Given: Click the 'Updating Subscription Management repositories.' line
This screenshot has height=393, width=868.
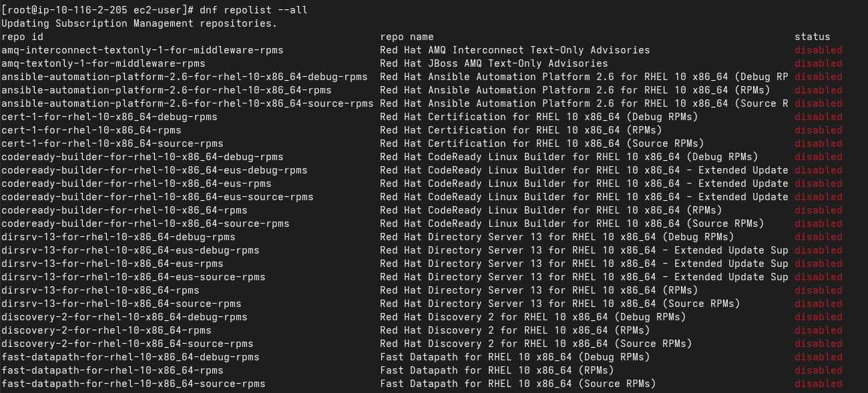Looking at the screenshot, I should [139, 23].
